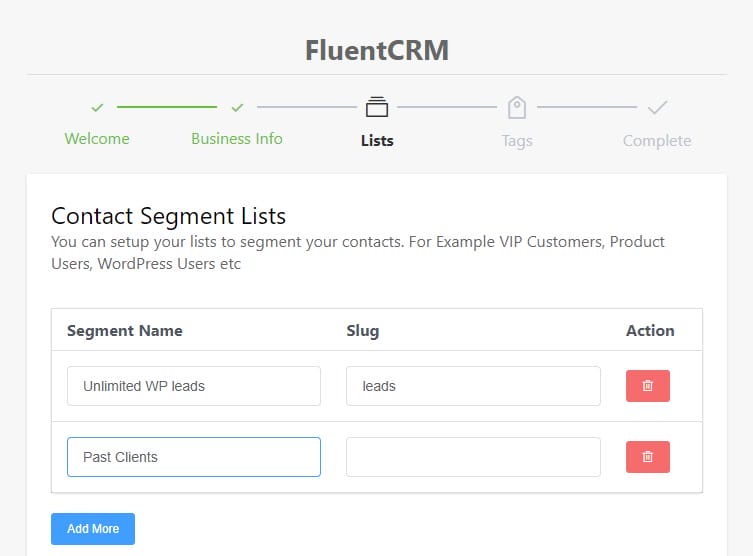
Task: Click the Segment Name column header
Action: 125,331
